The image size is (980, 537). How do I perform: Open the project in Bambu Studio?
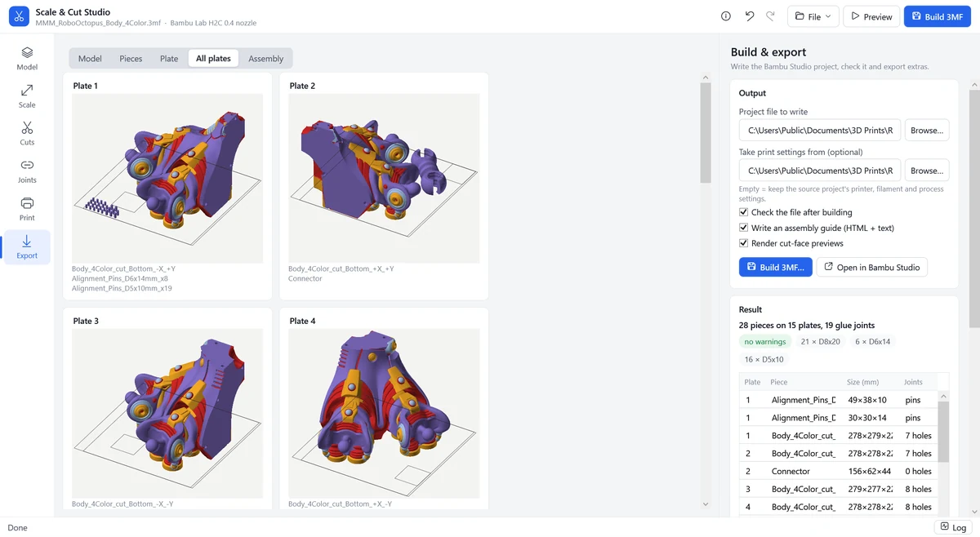tap(871, 267)
